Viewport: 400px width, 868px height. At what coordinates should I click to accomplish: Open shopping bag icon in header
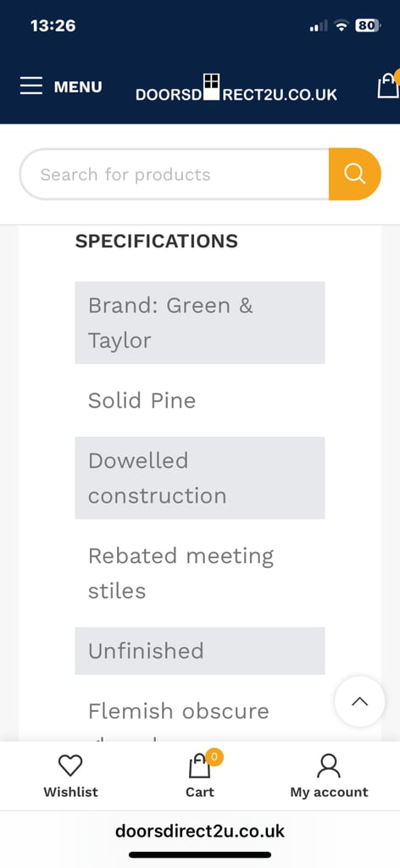(388, 86)
